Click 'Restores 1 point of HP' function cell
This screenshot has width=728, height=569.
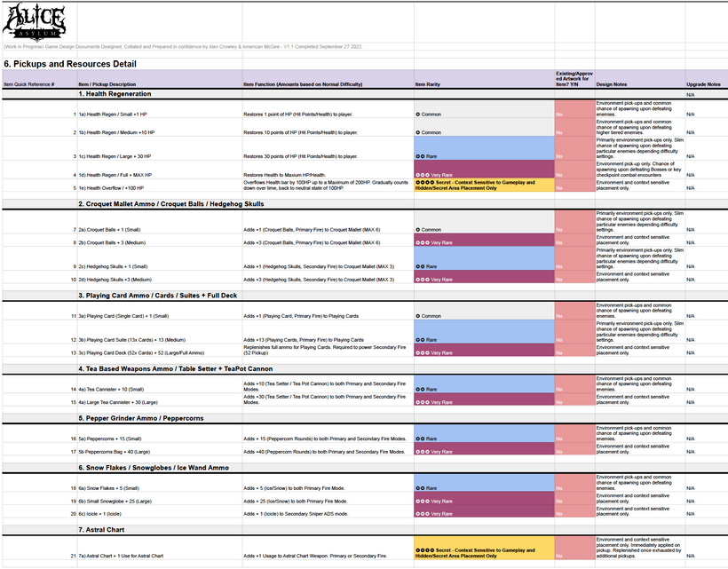328,109
